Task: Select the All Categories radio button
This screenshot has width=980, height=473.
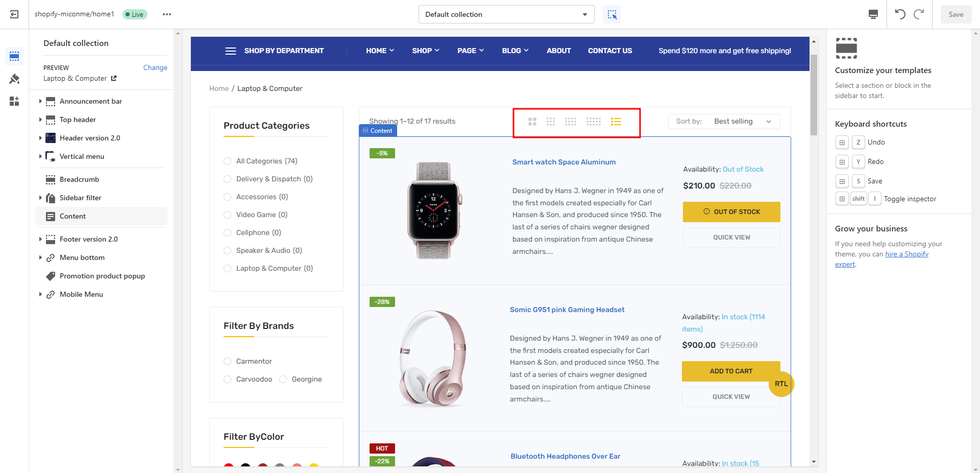Action: coord(228,161)
